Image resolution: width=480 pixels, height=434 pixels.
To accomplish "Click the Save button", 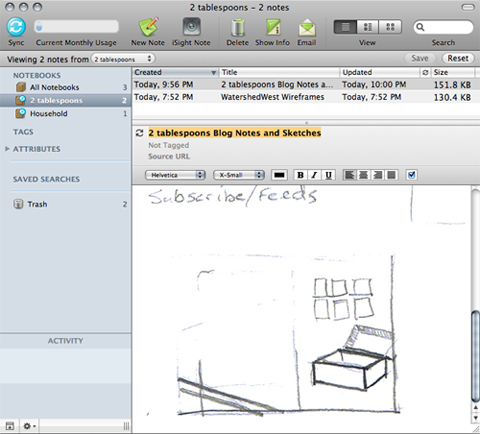I will (420, 58).
